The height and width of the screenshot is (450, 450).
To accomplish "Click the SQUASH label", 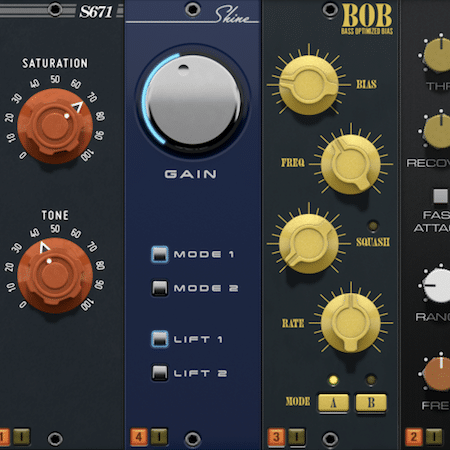I will point(373,242).
